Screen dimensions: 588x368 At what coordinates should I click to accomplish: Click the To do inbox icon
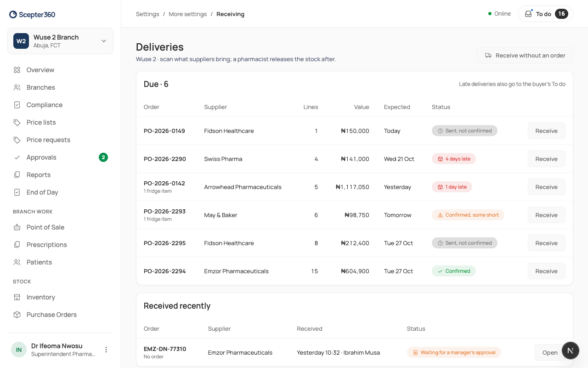pos(528,14)
